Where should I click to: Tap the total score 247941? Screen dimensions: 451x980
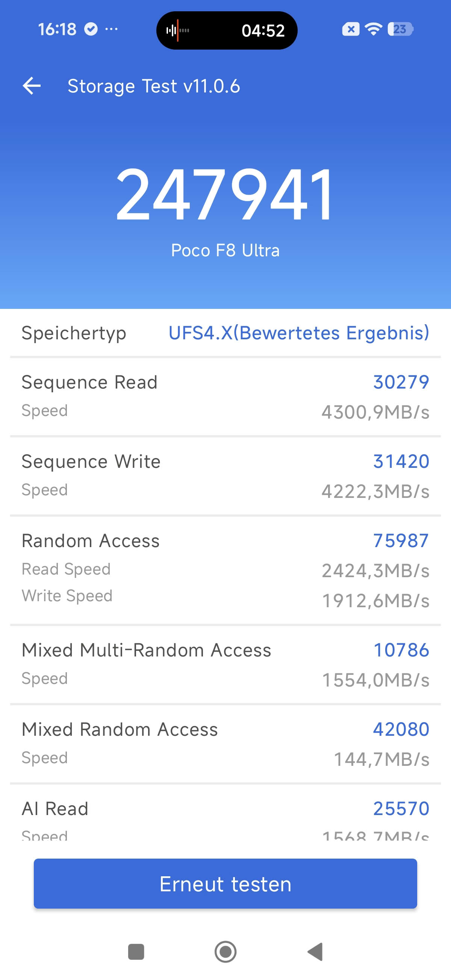click(x=225, y=194)
